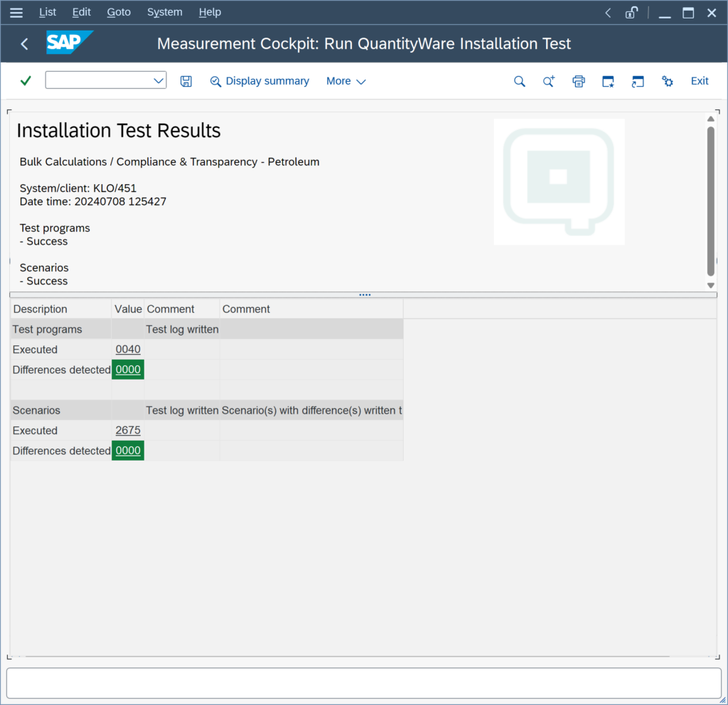The width and height of the screenshot is (728, 705).
Task: Click the Description column header
Action: (60, 309)
